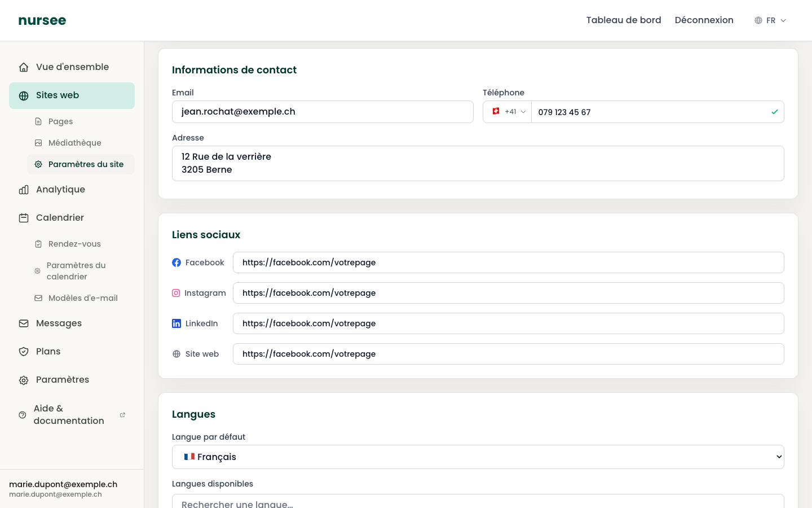
Task: Click the gear icon beside Paramètres du site
Action: click(x=38, y=164)
